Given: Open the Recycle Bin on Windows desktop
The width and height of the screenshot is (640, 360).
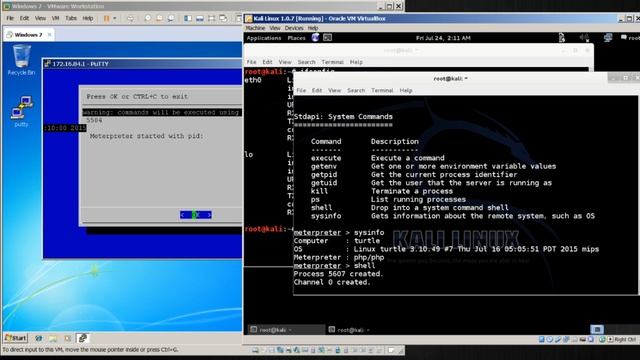Looking at the screenshot, I should [22, 60].
